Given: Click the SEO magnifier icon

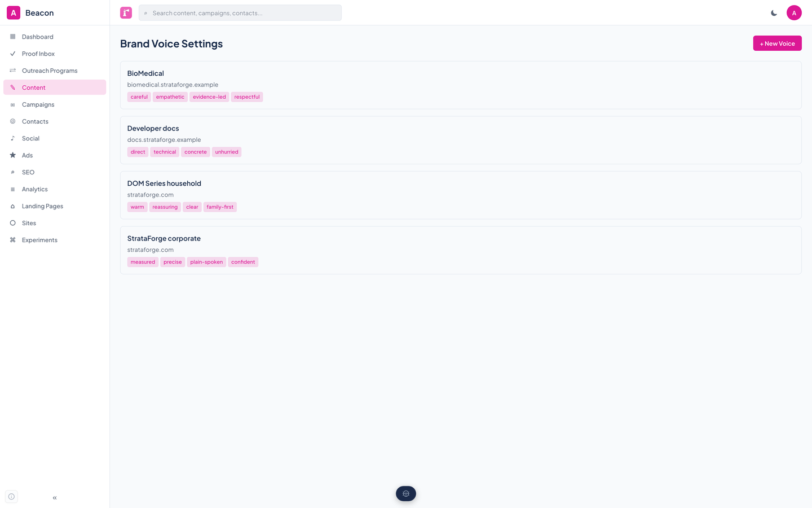Looking at the screenshot, I should 12,172.
